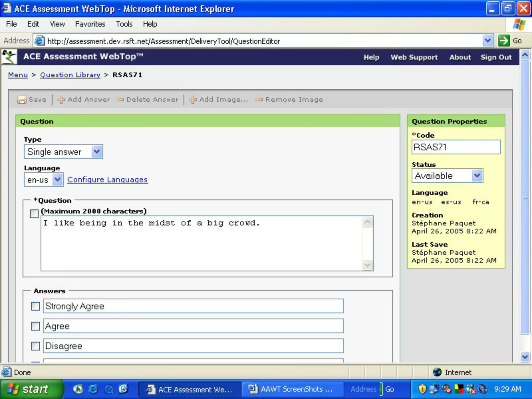Click the Add Answer toolbar label
Screen dimensions: 532x399
tap(89, 99)
